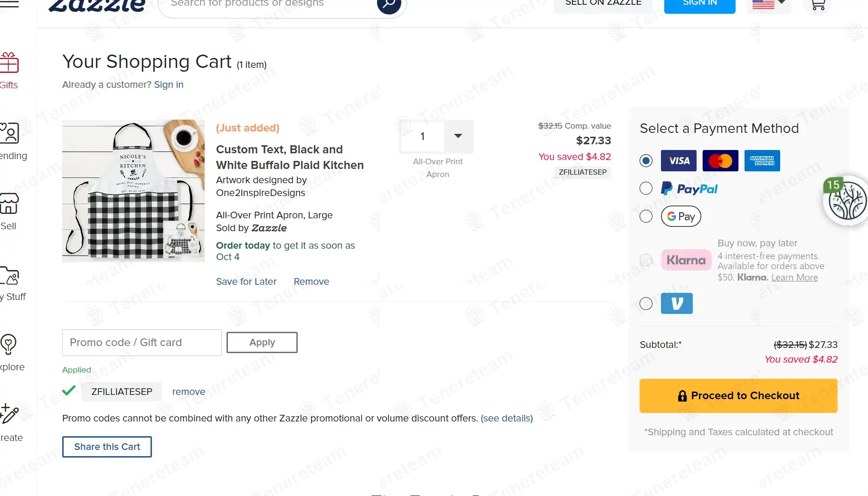868x496 pixels.
Task: Expand the country flag selector
Action: [x=769, y=4]
